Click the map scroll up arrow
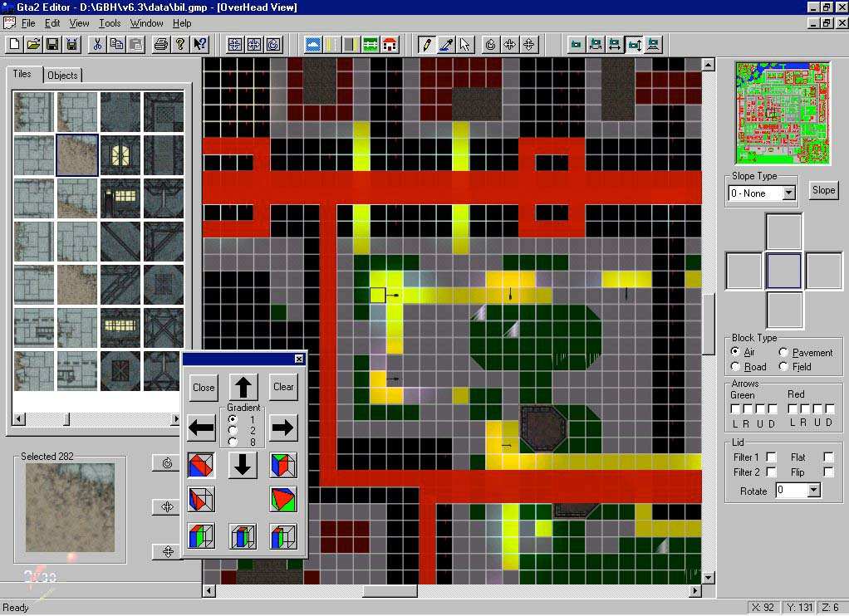The height and width of the screenshot is (616, 849). pyautogui.click(x=709, y=65)
